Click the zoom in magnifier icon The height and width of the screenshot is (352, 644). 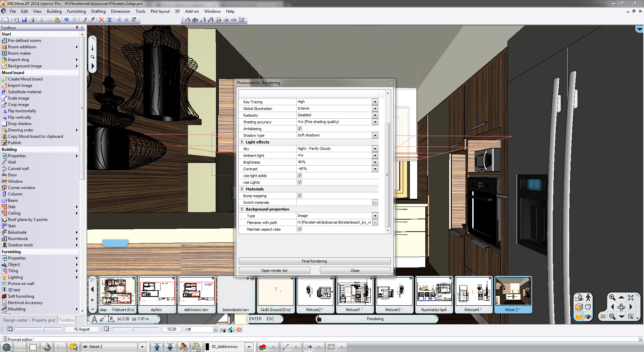click(612, 297)
